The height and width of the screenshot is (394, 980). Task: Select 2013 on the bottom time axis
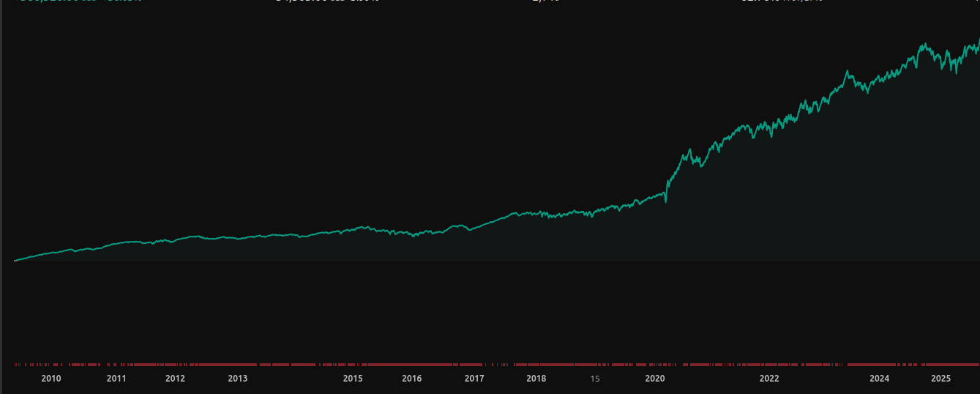click(x=237, y=379)
